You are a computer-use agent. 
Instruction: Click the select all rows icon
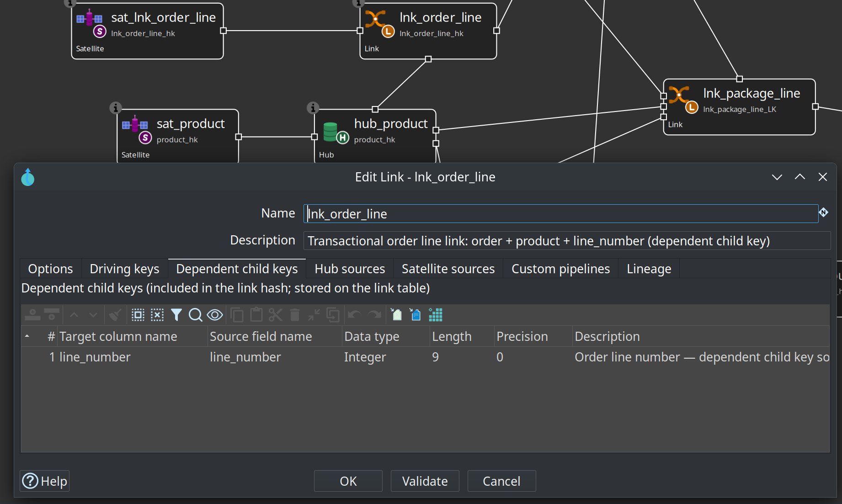(138, 315)
